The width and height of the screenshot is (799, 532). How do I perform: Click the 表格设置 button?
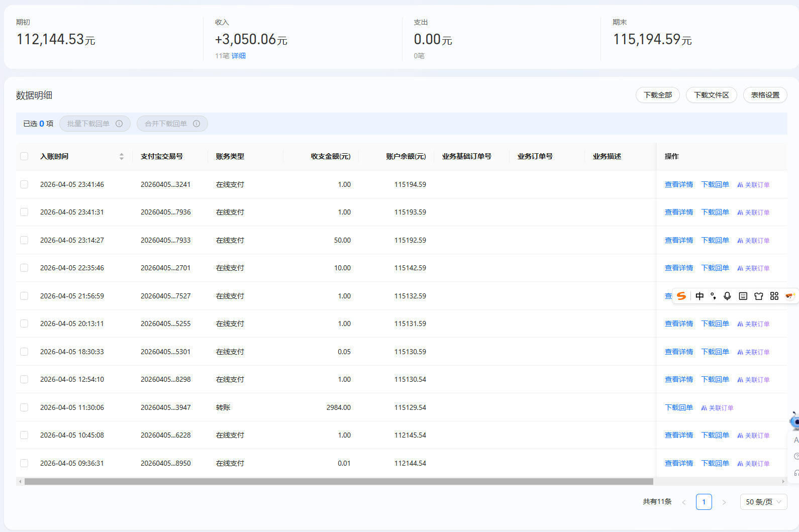click(x=765, y=95)
